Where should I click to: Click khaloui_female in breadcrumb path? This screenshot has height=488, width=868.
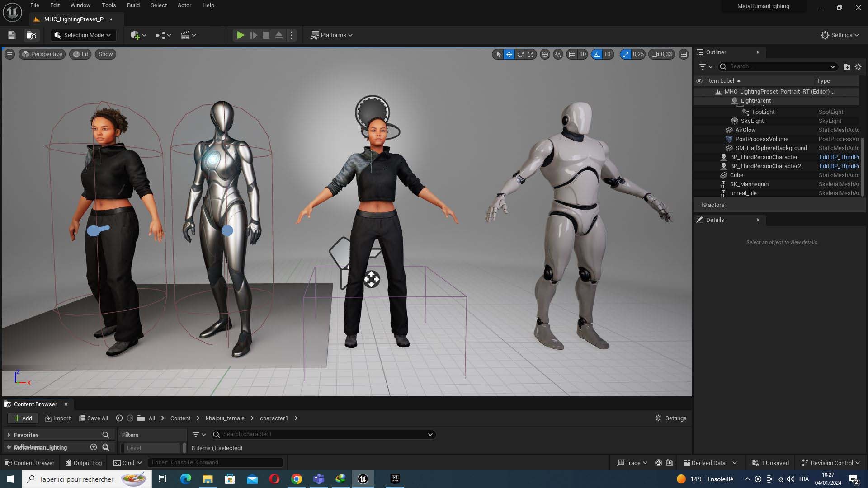225,418
